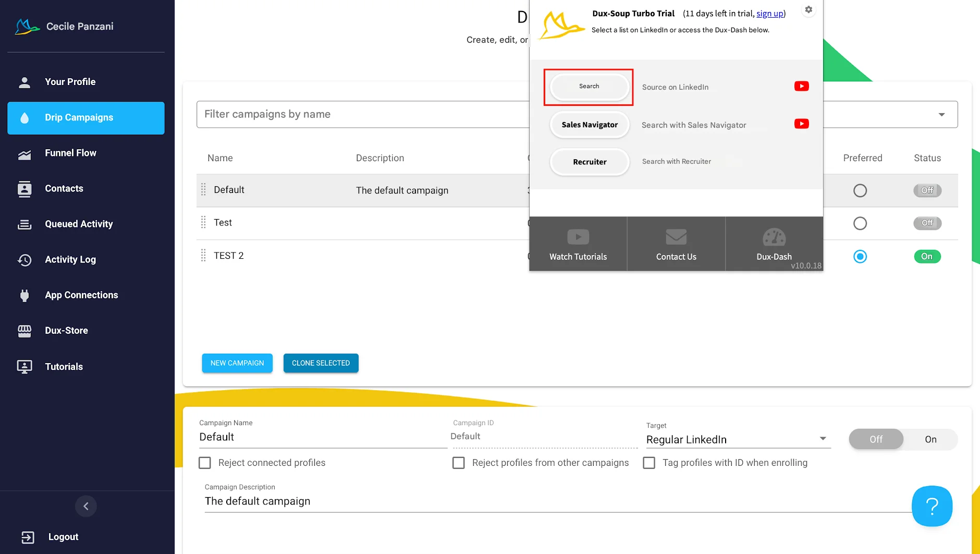Screen dimensions: 980x554
Task: Click the Description column header
Action: (380, 158)
